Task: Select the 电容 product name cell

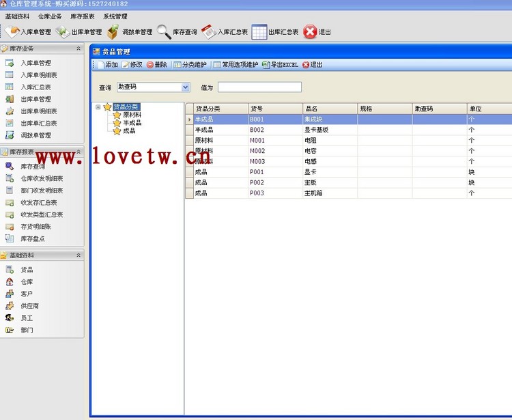Action: pos(330,151)
